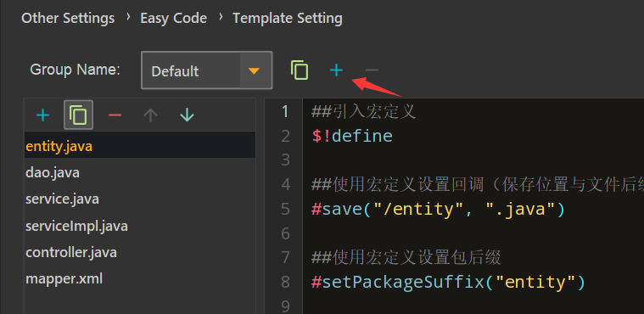Copy the current template group icon
The image size is (644, 314).
[x=300, y=70]
